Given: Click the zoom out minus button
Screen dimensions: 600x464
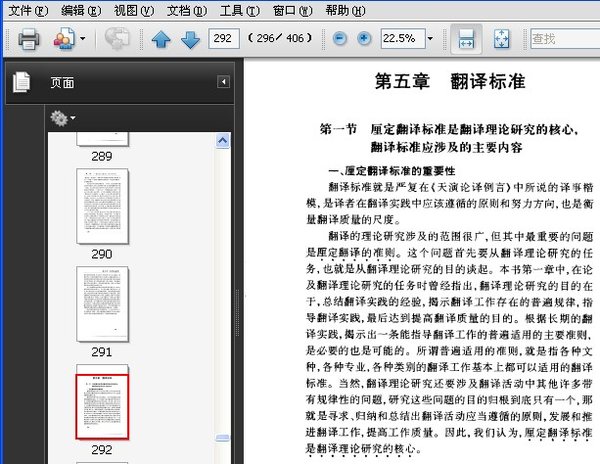Looking at the screenshot, I should (x=341, y=39).
